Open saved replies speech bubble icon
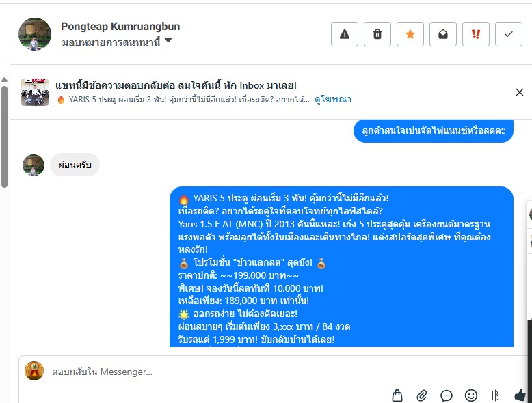Screen dimensions: 532x403 point(446,395)
